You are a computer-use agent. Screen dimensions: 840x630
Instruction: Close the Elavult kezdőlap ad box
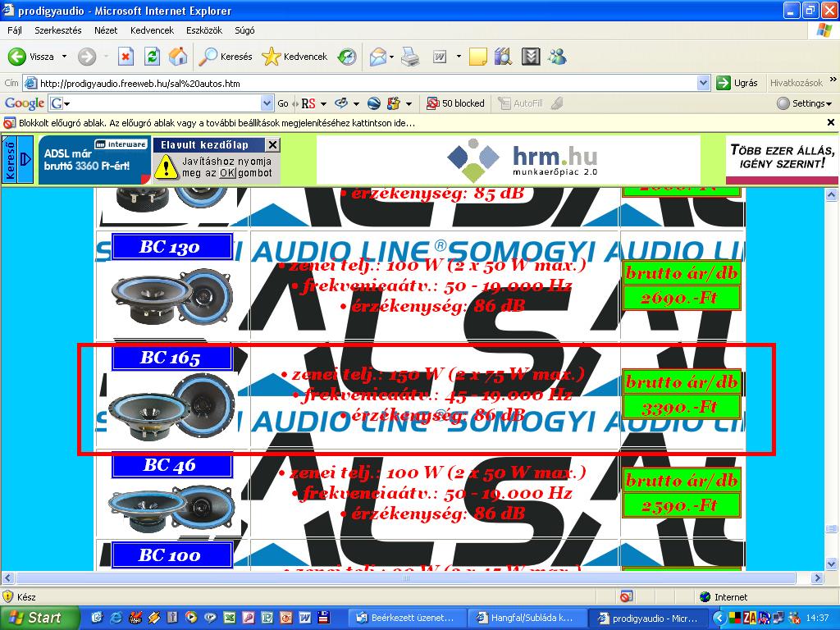(x=272, y=144)
